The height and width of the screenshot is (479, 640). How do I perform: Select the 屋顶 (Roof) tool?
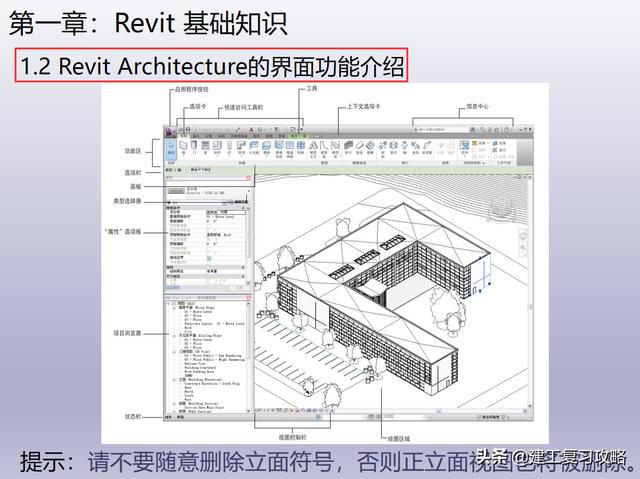pyautogui.click(x=240, y=148)
